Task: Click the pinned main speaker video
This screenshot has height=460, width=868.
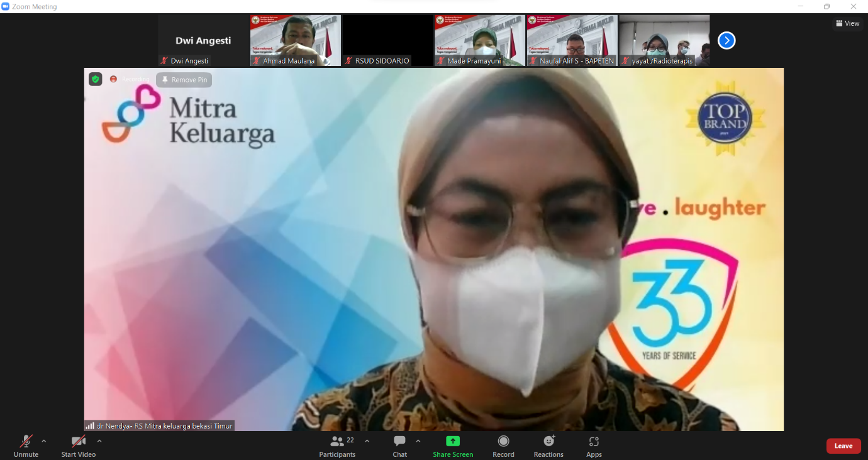Action: 434,249
